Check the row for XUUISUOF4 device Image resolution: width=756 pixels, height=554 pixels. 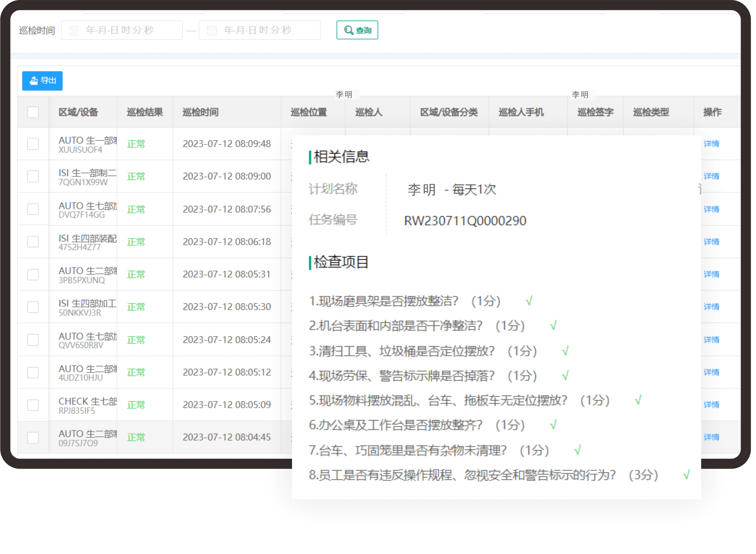(x=33, y=144)
